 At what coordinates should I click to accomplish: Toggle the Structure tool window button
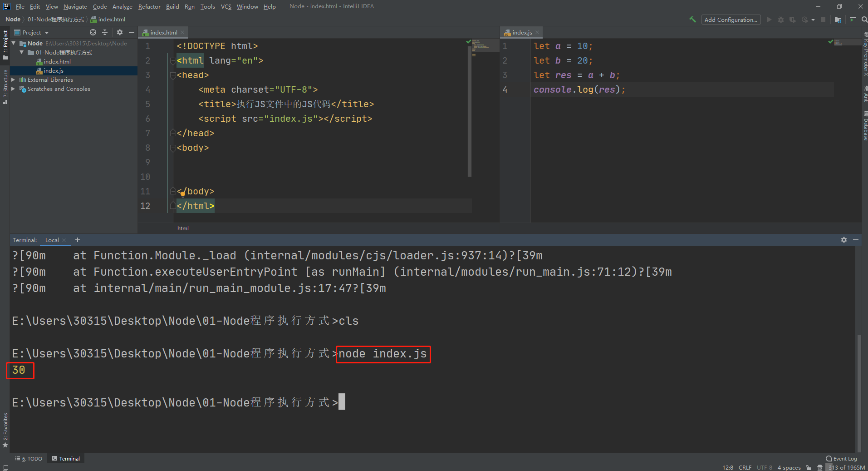[5, 86]
